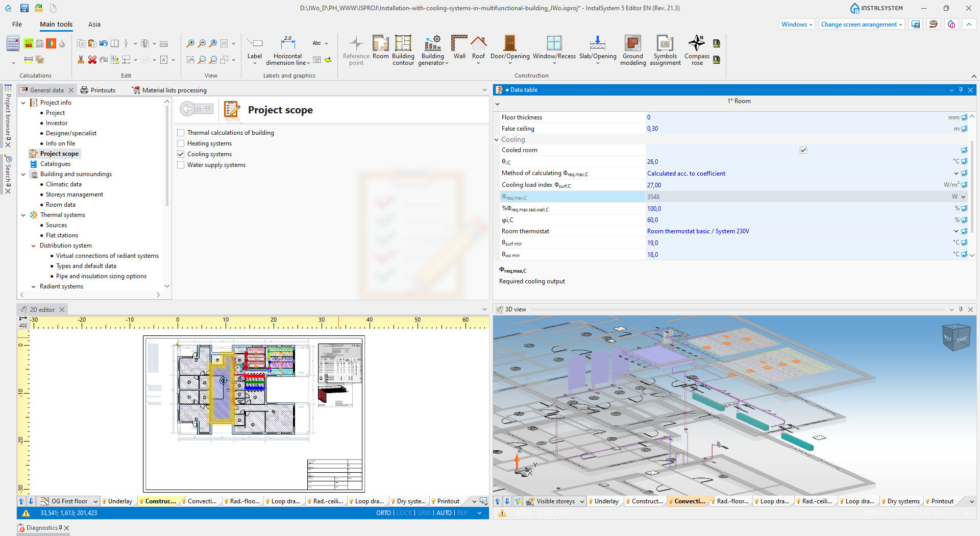Enable Thermal calculations of building checkbox

tap(181, 133)
